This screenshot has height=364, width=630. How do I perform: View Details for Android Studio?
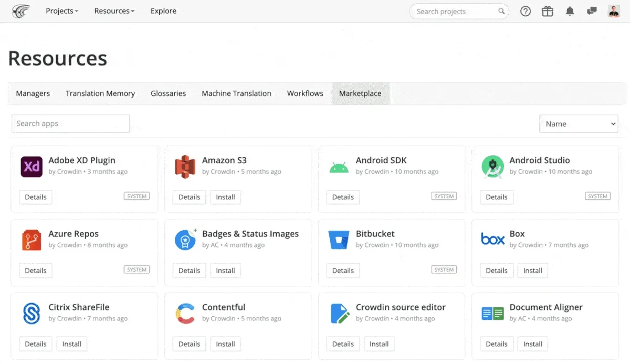point(497,197)
